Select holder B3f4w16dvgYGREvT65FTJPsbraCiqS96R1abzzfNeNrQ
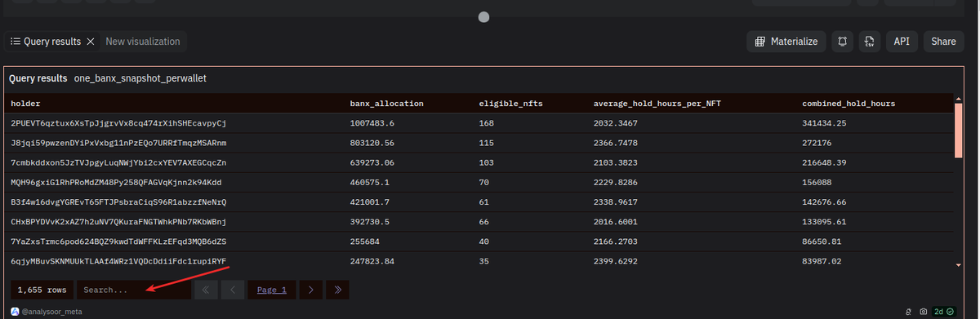The width and height of the screenshot is (980, 319). click(118, 202)
